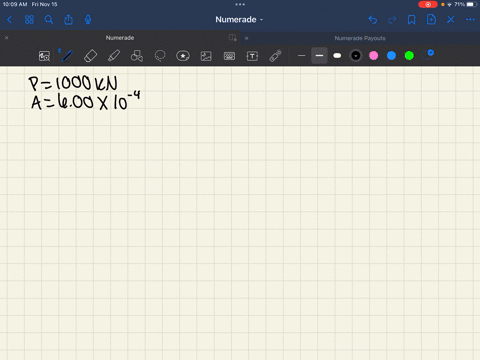Choose the thin stroke width

301,56
